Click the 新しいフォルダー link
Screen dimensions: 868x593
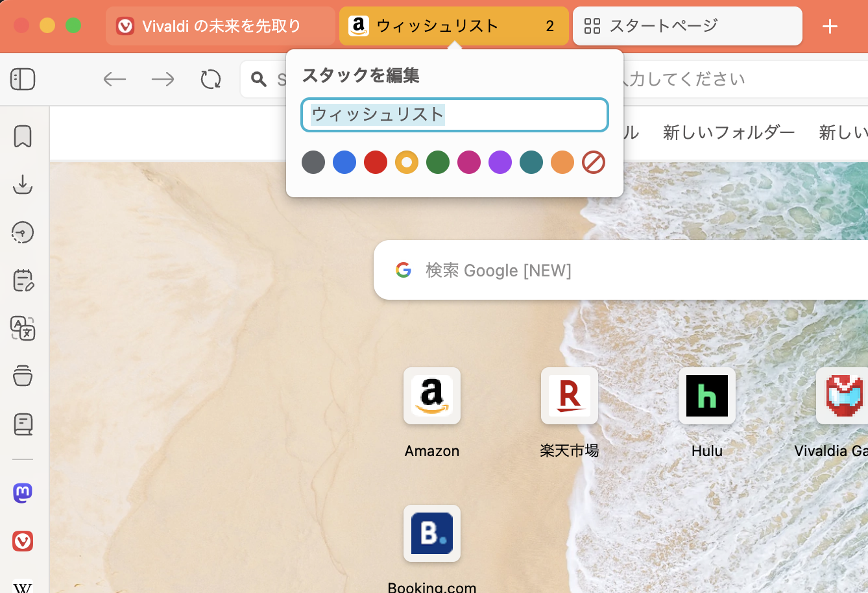coord(728,132)
